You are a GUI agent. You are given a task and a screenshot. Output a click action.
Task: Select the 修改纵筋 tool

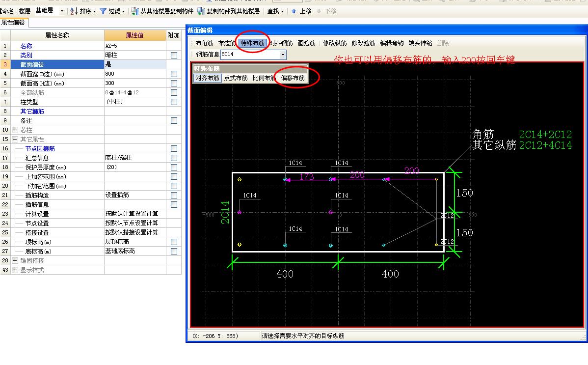335,43
